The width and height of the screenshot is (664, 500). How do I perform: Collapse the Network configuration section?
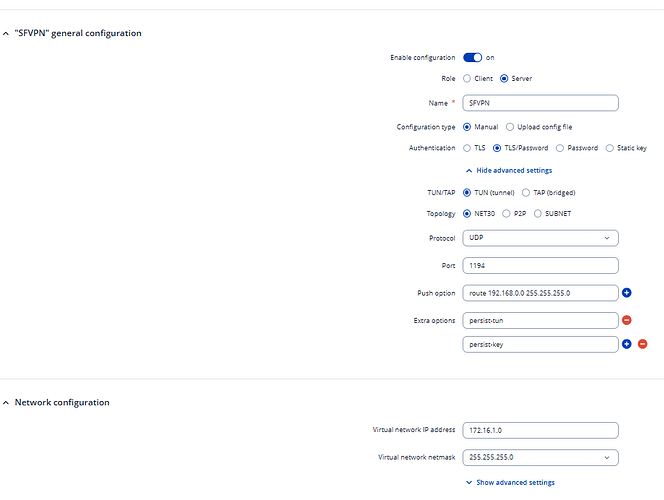pos(6,402)
